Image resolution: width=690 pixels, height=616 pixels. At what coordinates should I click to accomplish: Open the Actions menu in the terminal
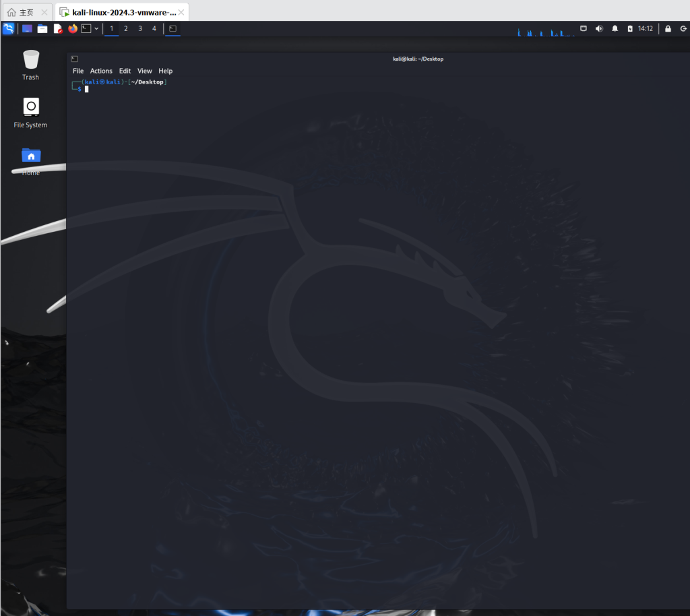tap(101, 71)
